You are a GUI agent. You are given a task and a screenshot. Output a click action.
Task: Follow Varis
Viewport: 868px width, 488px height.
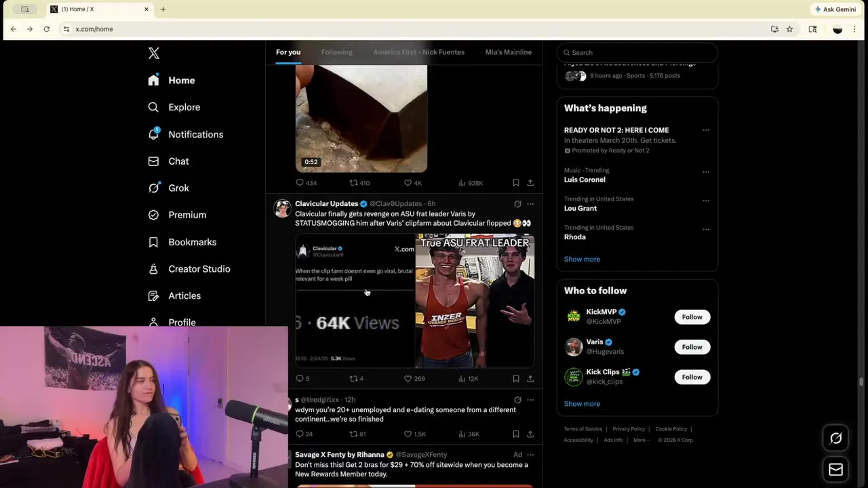pyautogui.click(x=692, y=347)
